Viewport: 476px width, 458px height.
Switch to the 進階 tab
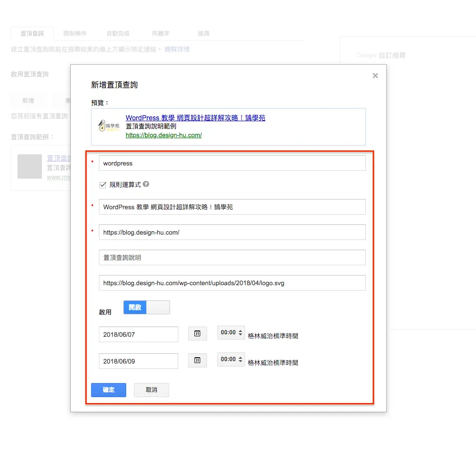(x=204, y=34)
